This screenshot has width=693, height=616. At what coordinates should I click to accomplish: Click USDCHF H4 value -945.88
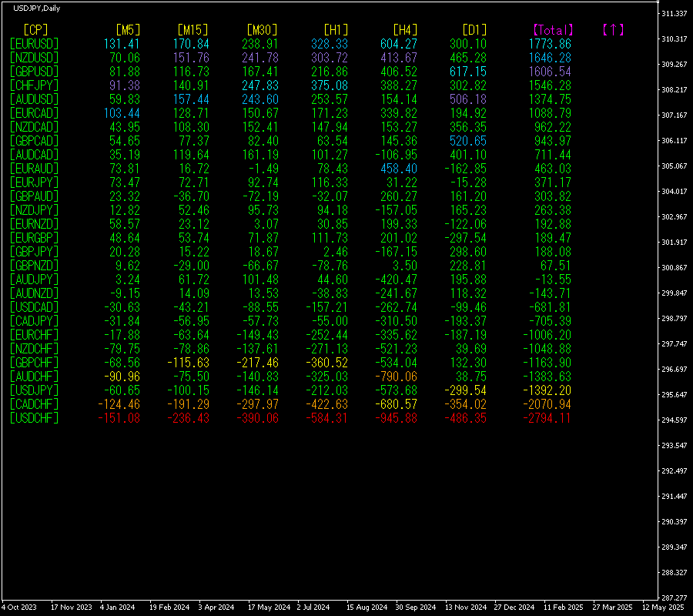396,418
